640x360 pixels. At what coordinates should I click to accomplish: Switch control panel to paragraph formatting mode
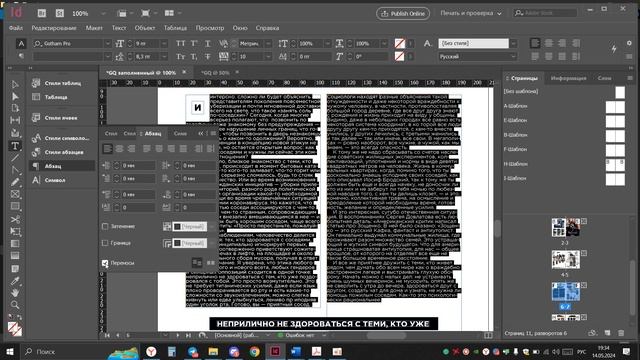click(21, 56)
